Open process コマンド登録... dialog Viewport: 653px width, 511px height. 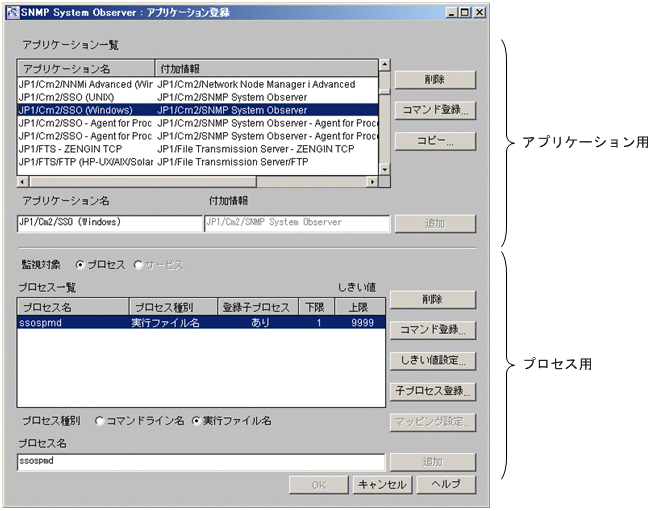pyautogui.click(x=432, y=330)
